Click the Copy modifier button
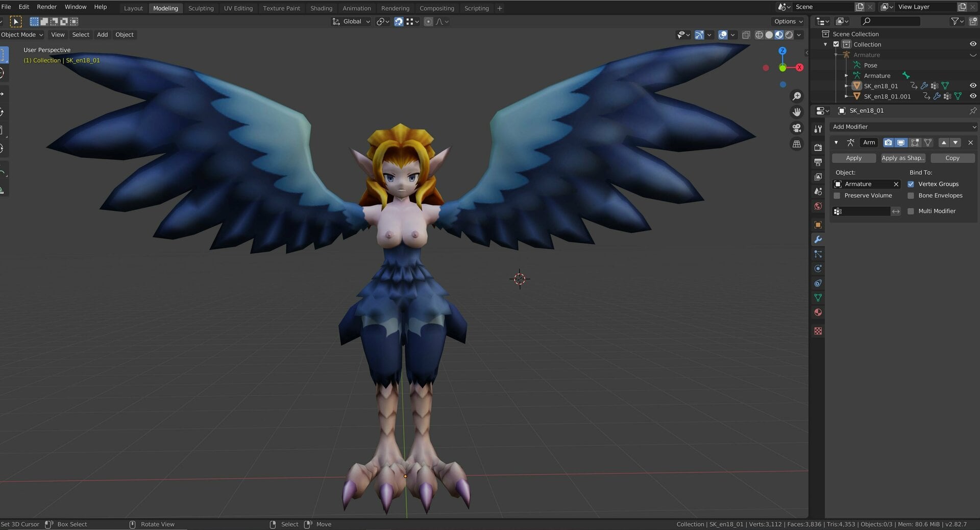The height and width of the screenshot is (530, 980). tap(952, 158)
